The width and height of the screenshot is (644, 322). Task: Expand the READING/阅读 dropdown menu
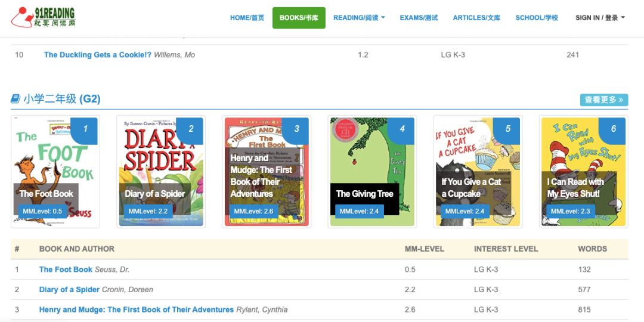pyautogui.click(x=359, y=18)
